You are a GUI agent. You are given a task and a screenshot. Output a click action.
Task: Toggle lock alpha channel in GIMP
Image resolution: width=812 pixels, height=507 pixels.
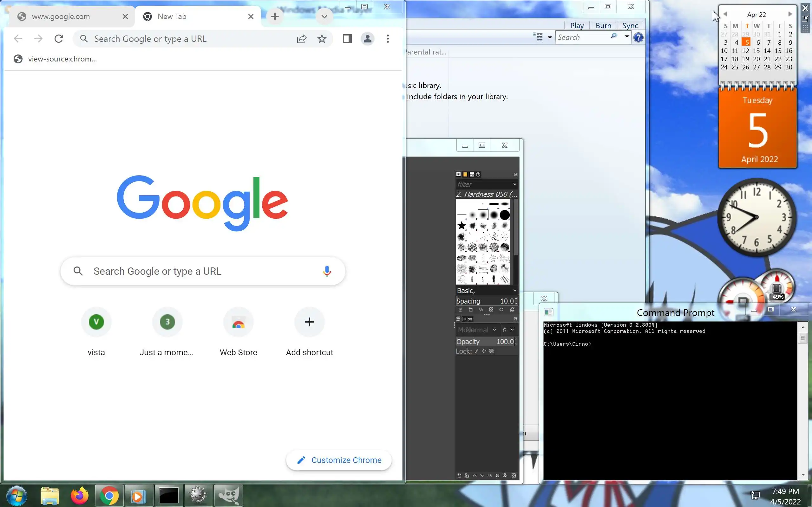(492, 351)
